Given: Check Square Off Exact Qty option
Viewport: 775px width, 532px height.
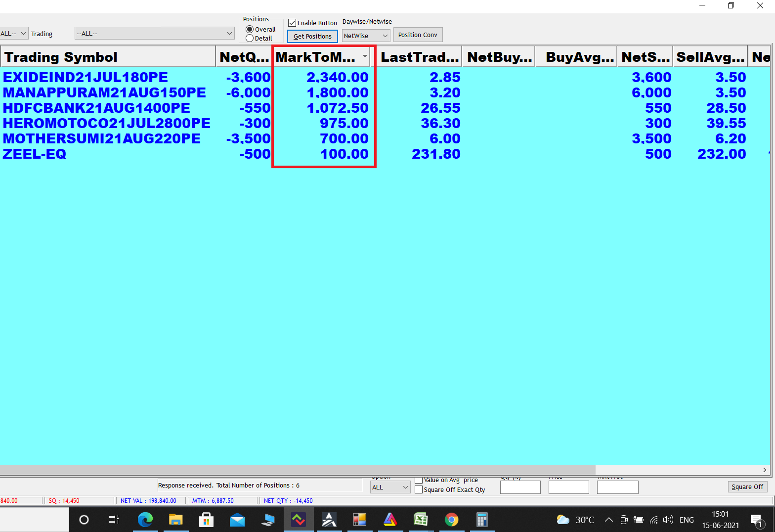Looking at the screenshot, I should click(x=419, y=489).
